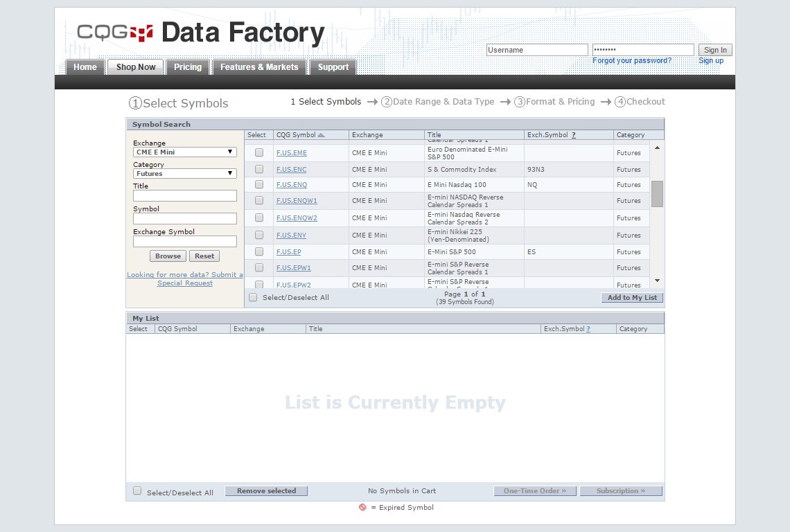
Task: Click the Sign up link
Action: pos(711,60)
